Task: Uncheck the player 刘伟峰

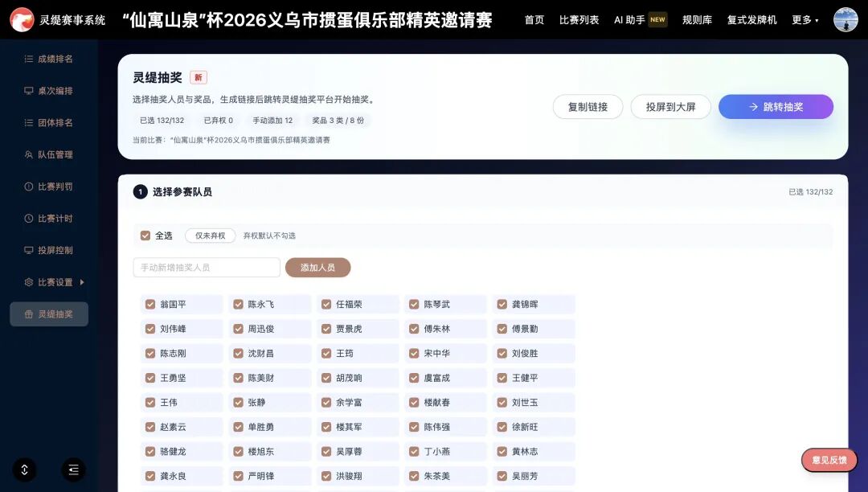Action: point(150,329)
